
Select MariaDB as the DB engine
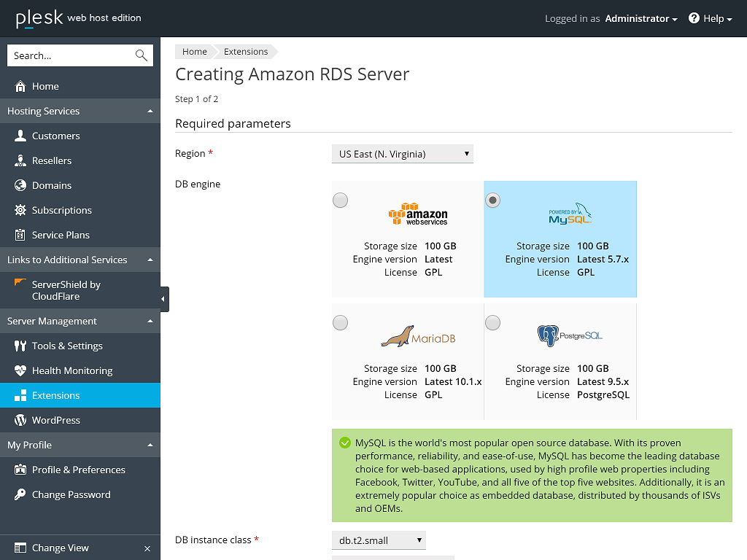(x=340, y=322)
